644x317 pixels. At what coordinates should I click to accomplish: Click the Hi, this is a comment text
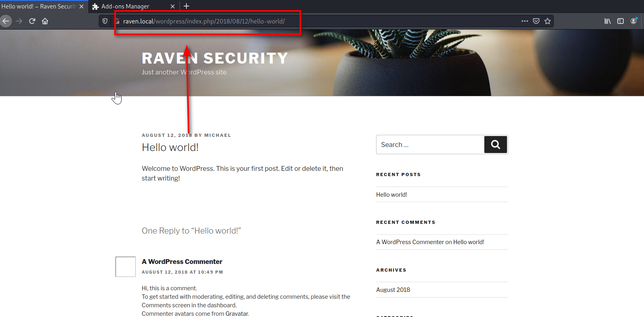[x=169, y=288]
